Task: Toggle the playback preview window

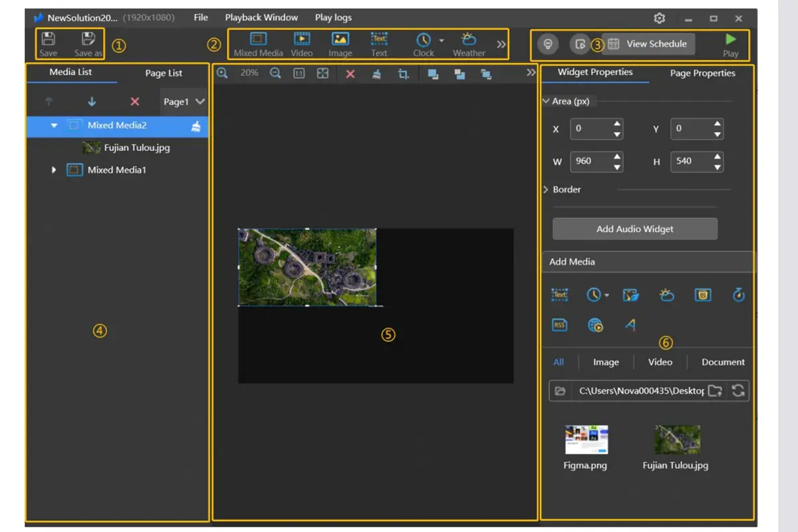Action: click(x=580, y=44)
